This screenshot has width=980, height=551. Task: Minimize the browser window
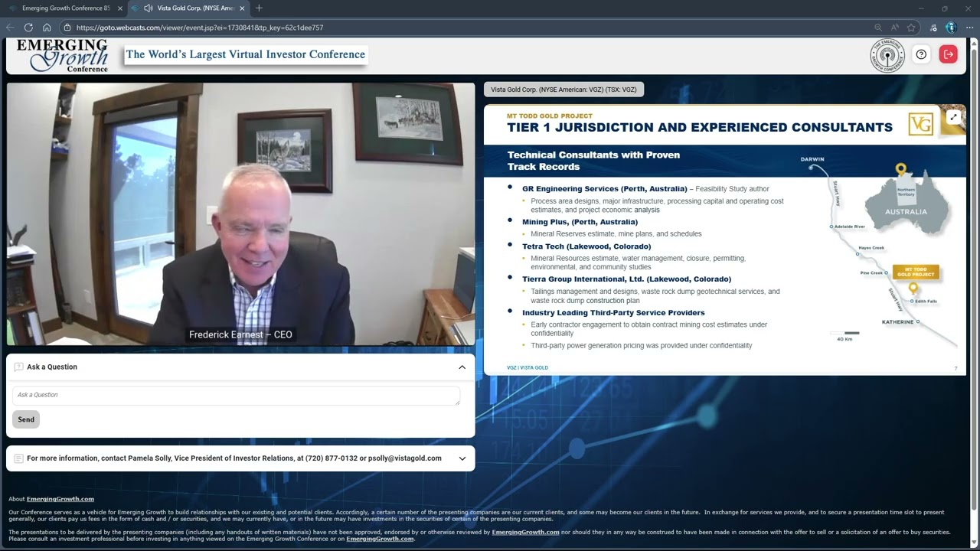click(x=922, y=8)
